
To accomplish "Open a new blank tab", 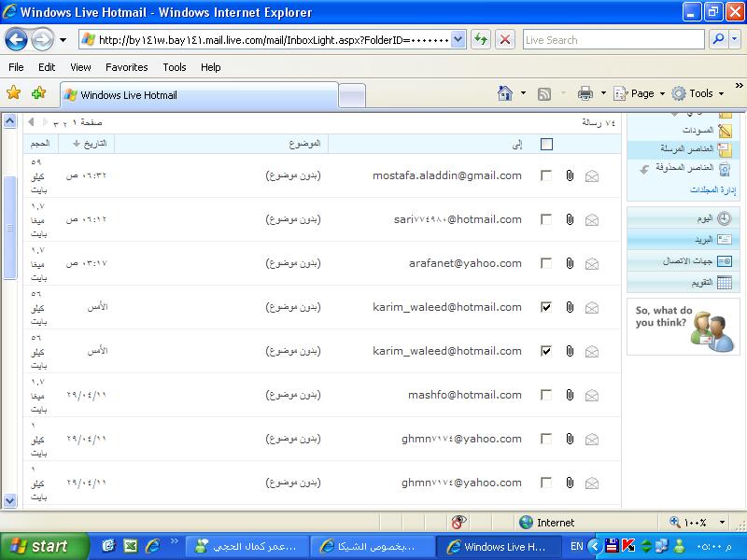I will (352, 96).
